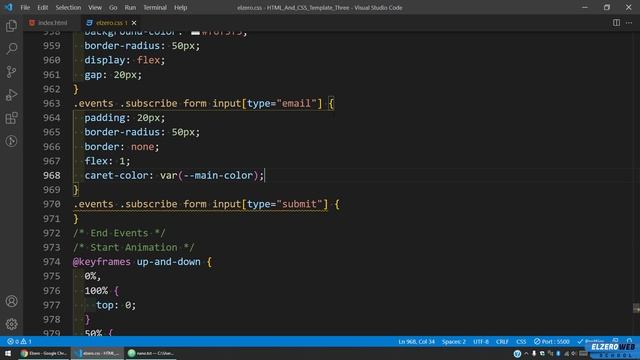Click the Bluetooth icon in system tray

(558, 353)
